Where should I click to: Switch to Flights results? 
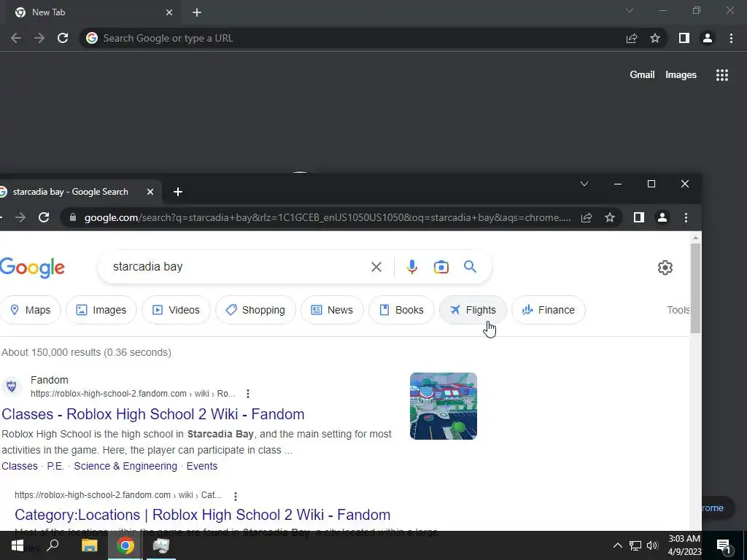click(473, 310)
